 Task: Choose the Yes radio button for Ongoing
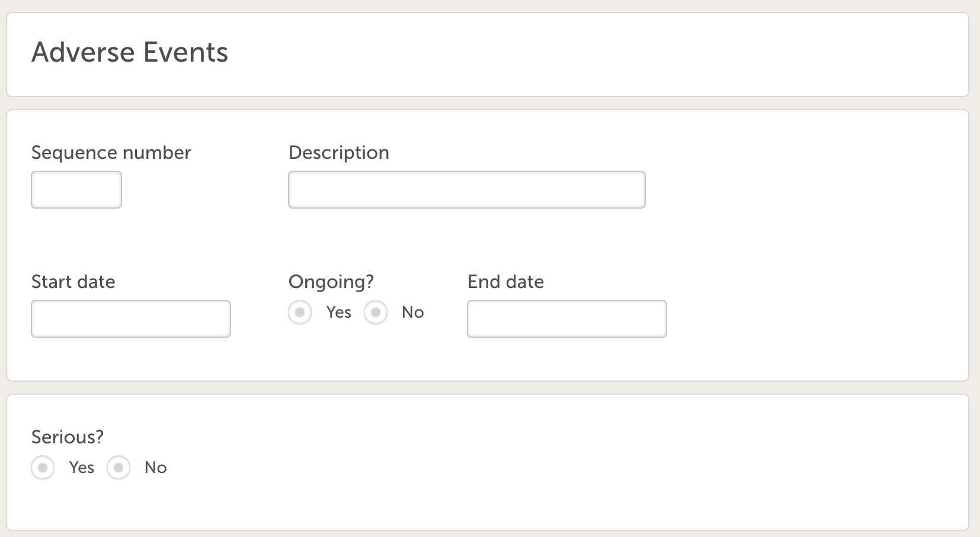click(x=300, y=312)
